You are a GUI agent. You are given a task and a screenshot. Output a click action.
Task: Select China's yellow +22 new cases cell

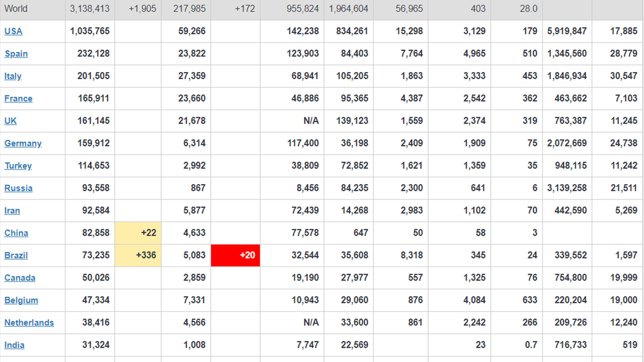click(x=138, y=233)
